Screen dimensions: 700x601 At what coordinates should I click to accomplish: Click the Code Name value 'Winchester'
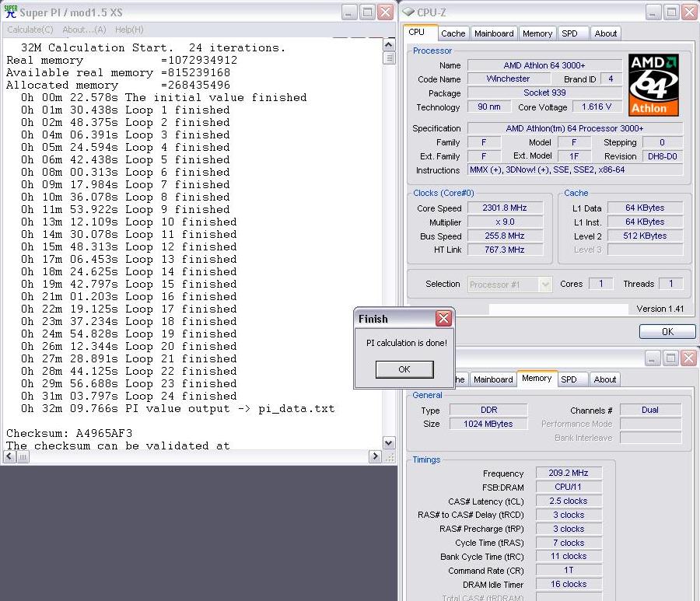click(x=508, y=79)
